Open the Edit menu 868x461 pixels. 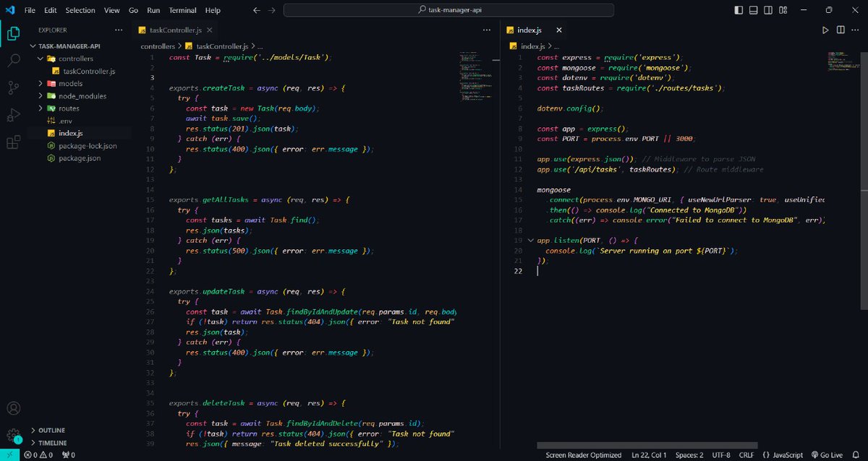pyautogui.click(x=51, y=10)
